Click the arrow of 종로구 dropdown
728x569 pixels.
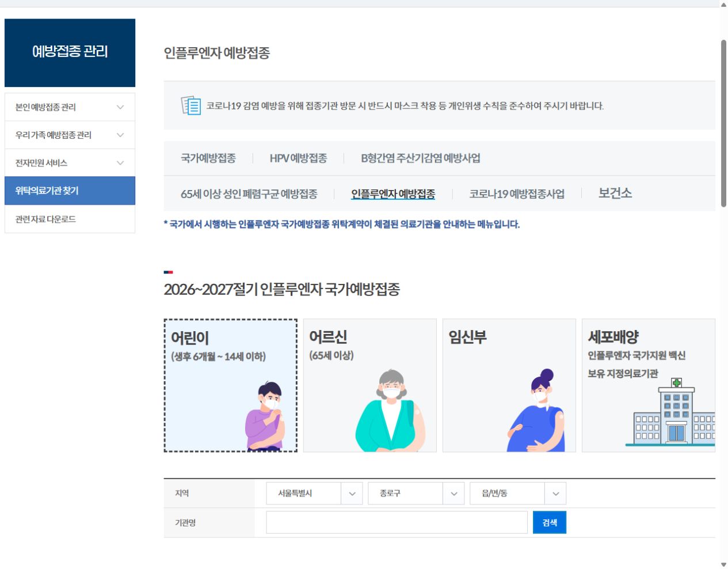pos(454,494)
